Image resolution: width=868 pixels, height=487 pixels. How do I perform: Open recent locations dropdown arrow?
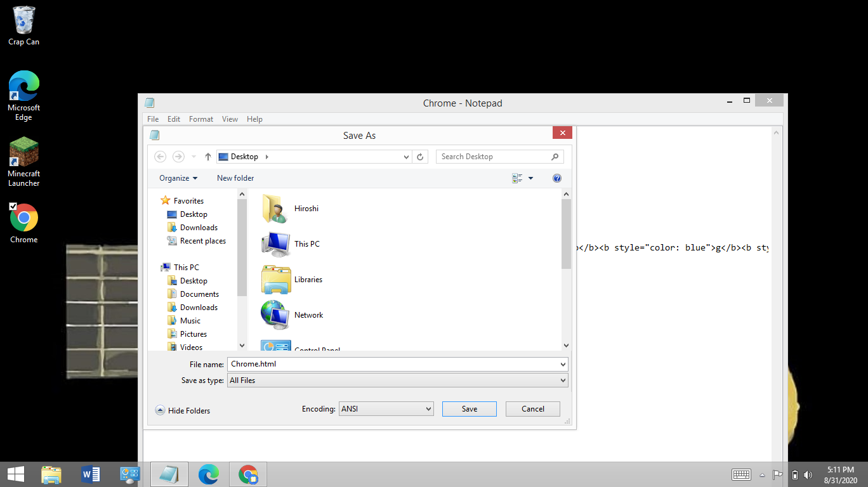pos(194,157)
